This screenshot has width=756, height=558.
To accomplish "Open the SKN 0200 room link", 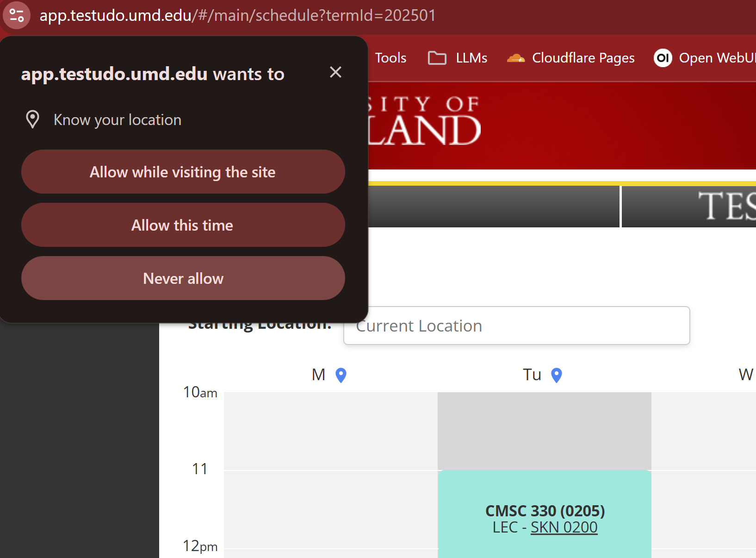I will (564, 527).
